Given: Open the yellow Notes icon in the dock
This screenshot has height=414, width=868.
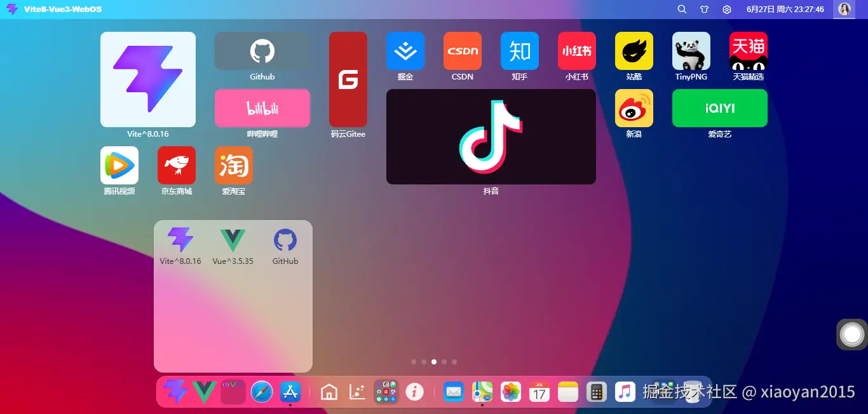Looking at the screenshot, I should coord(567,392).
